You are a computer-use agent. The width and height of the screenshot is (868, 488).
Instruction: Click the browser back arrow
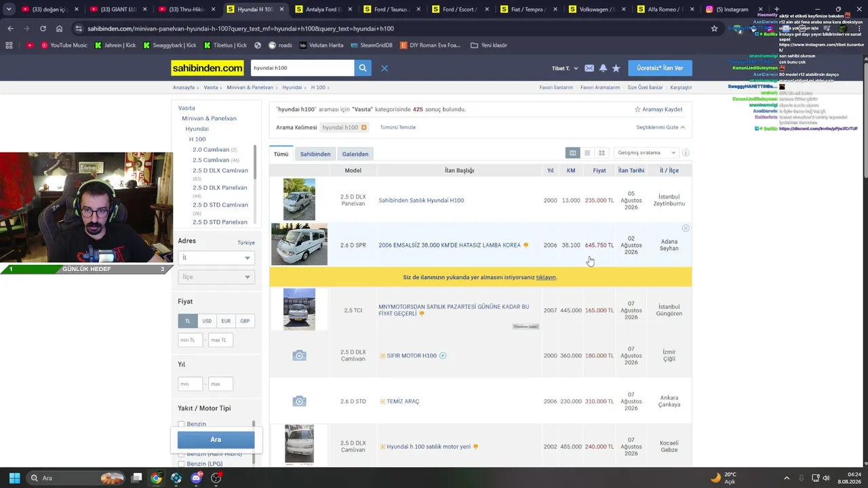click(10, 28)
